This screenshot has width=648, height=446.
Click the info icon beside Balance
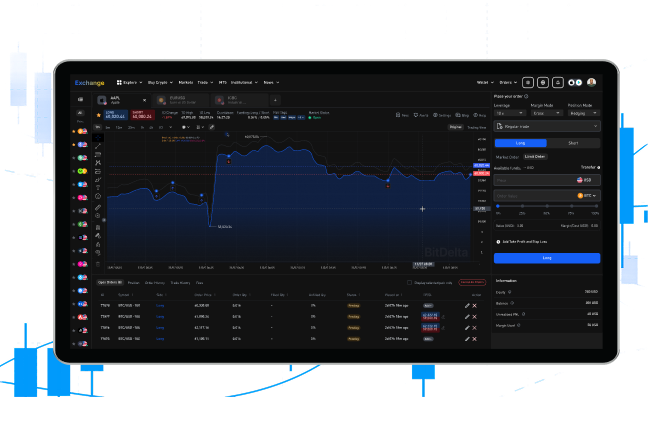point(512,303)
